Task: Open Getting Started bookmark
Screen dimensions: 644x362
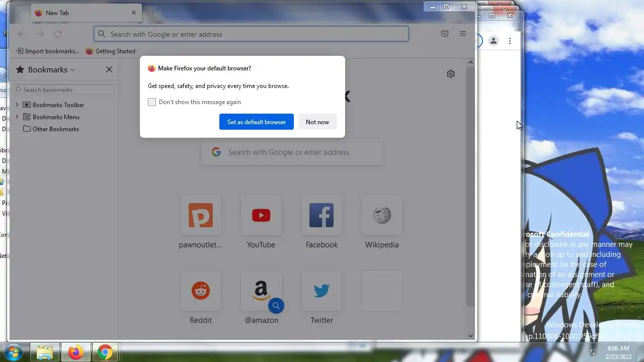Action: (x=110, y=51)
